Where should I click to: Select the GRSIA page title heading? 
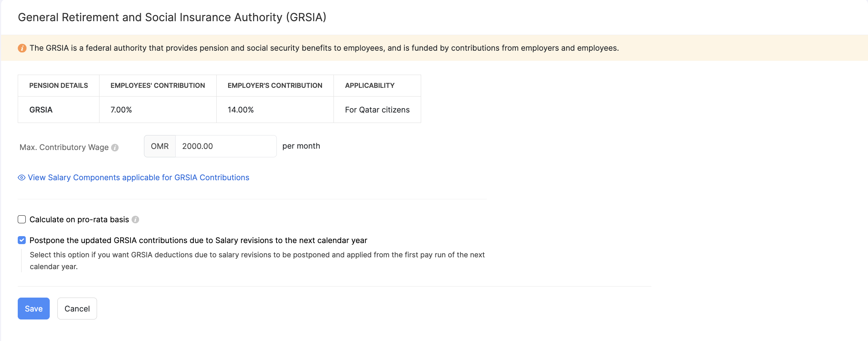pos(172,17)
